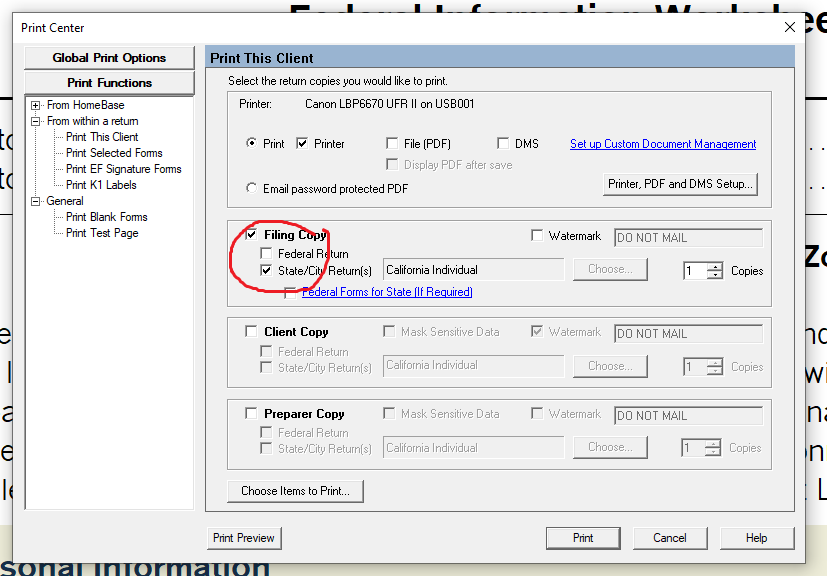827x576 pixels.
Task: Select Print K1 Labels in tree
Action: coord(101,185)
